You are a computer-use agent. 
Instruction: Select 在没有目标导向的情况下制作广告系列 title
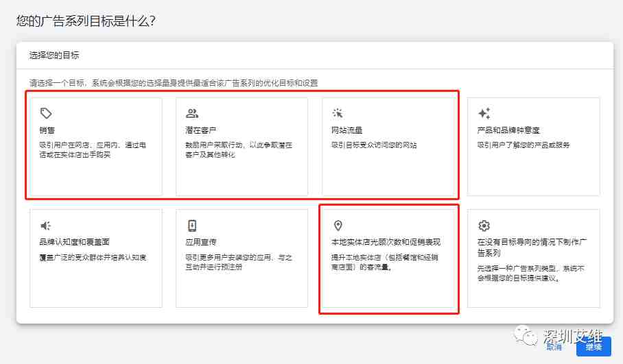point(532,247)
